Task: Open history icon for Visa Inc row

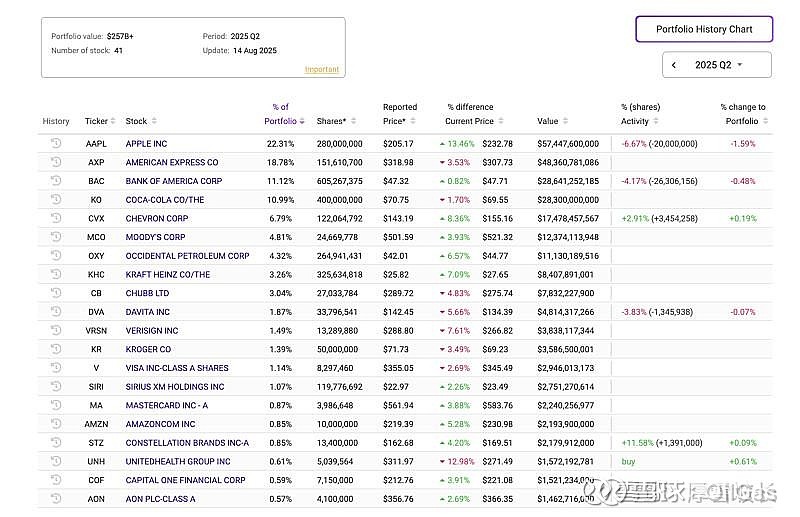Action: [x=56, y=367]
